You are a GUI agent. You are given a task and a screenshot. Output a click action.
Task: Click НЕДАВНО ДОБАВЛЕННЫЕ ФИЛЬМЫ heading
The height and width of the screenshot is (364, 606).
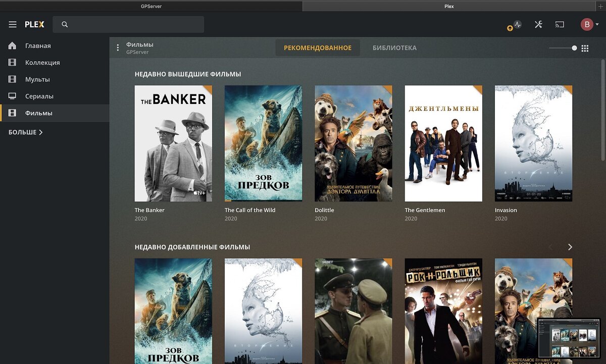pos(192,247)
